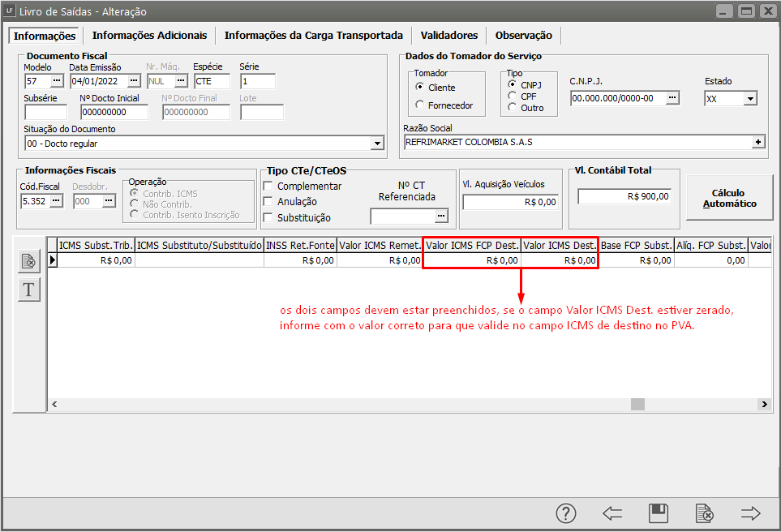Screen dimensions: 781x532
Task: Open the Estado dropdown
Action: (x=749, y=98)
